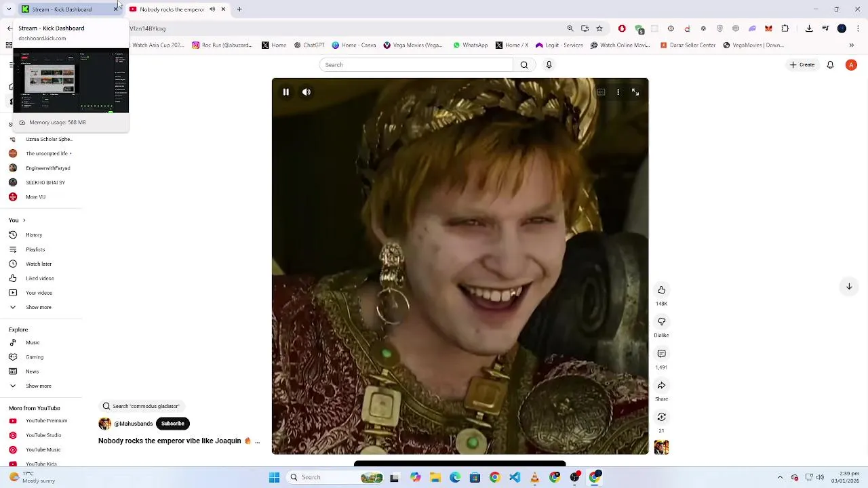868x488 pixels.
Task: Like the Short with 148K likes
Action: 661,290
